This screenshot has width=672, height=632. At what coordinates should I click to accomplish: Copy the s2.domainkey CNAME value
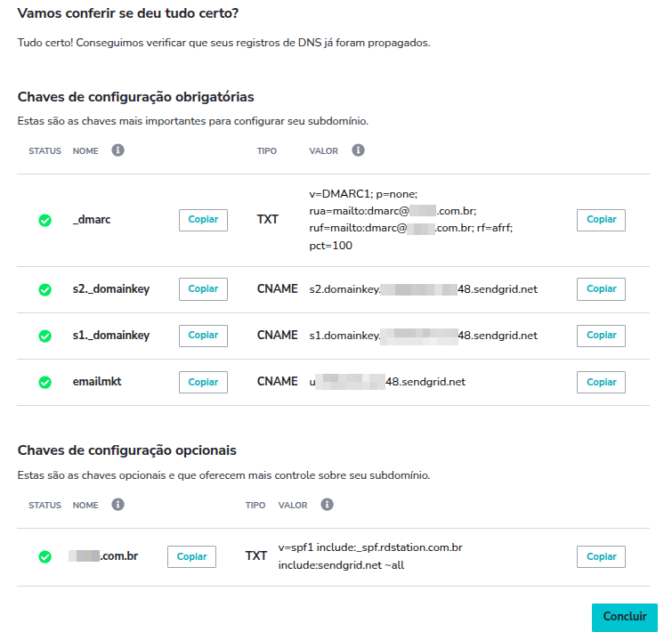tap(601, 289)
